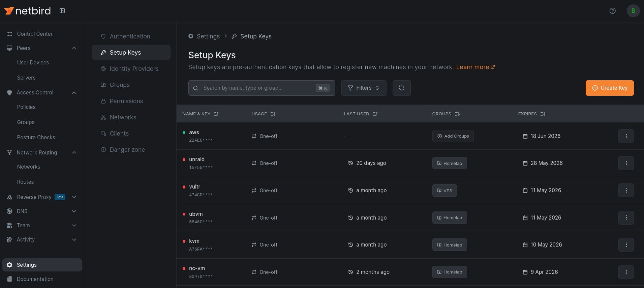Viewport: 644px width, 288px height.
Task: Click the search magnifier icon
Action: (195, 88)
